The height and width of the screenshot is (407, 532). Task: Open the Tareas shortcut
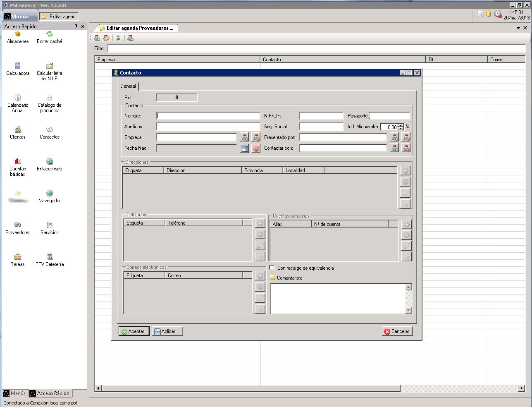tap(18, 260)
